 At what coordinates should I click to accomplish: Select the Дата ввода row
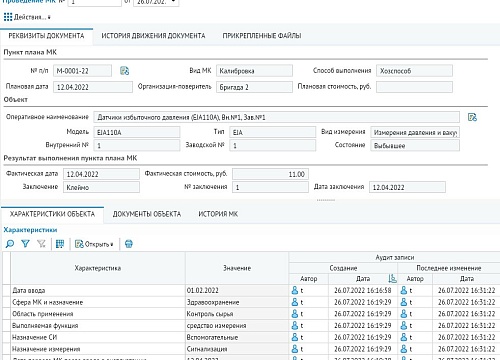[251, 290]
